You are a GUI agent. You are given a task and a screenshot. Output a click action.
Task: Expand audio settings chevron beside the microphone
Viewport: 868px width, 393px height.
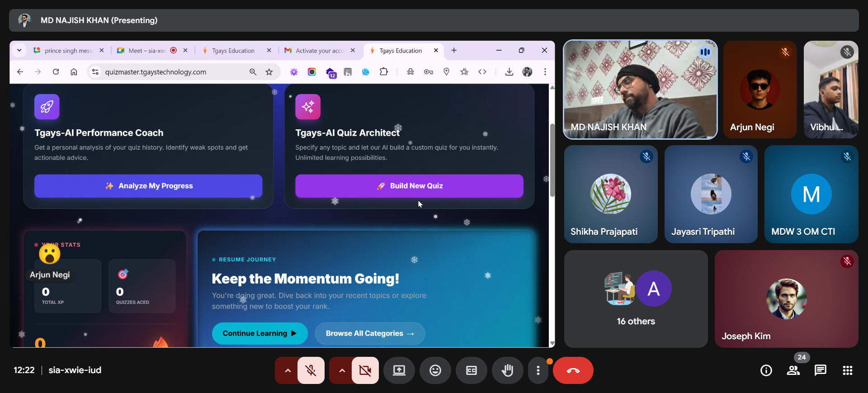(288, 370)
